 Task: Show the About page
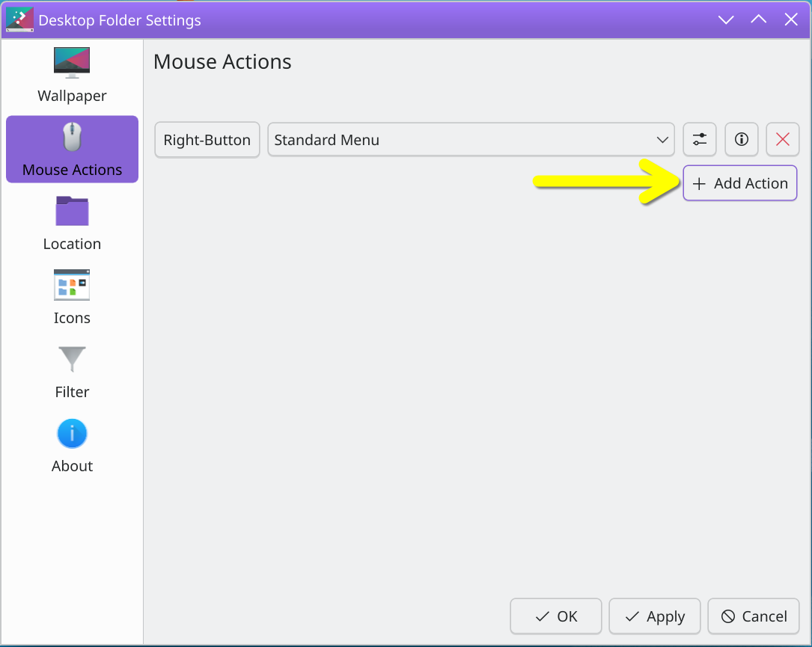point(72,445)
